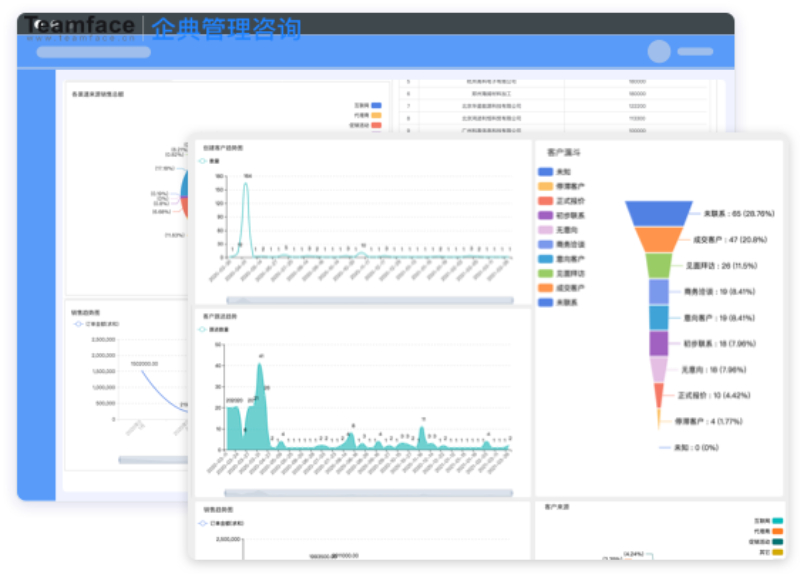Open the username dropdown beside the avatar
Viewport: 800px width, 574px height.
695,52
